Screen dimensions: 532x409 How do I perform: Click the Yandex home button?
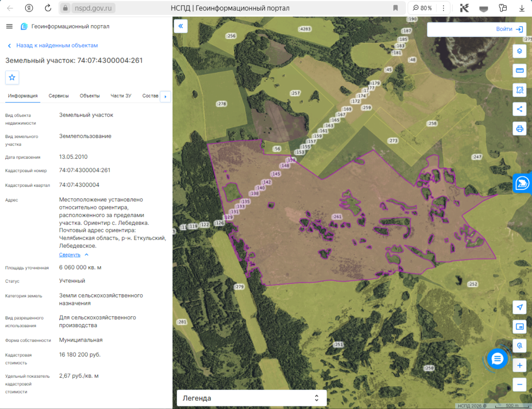[29, 8]
